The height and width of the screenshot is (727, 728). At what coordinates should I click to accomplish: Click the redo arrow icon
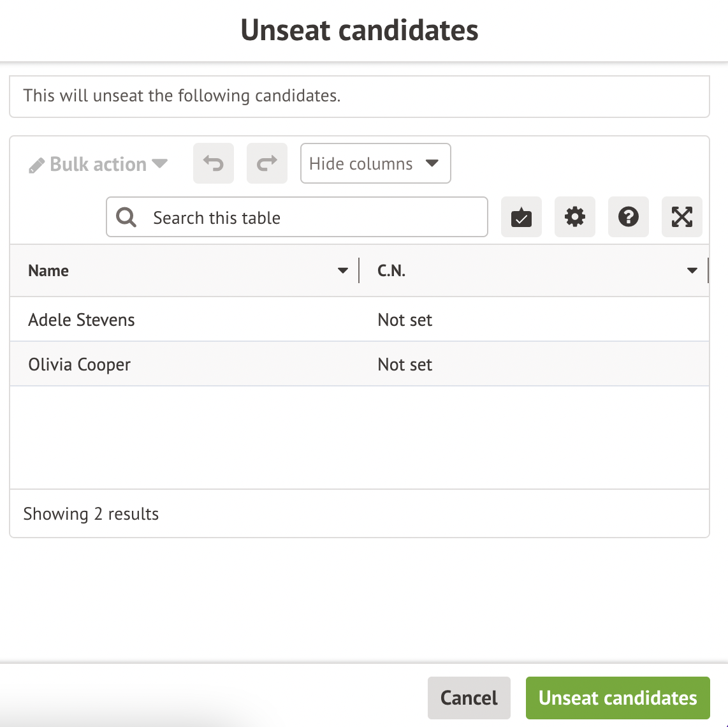click(267, 163)
